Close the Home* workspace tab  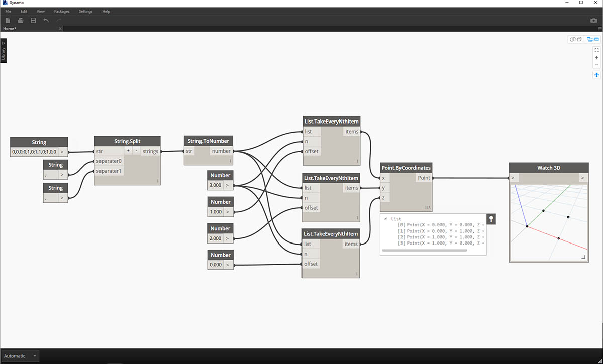pyautogui.click(x=60, y=29)
